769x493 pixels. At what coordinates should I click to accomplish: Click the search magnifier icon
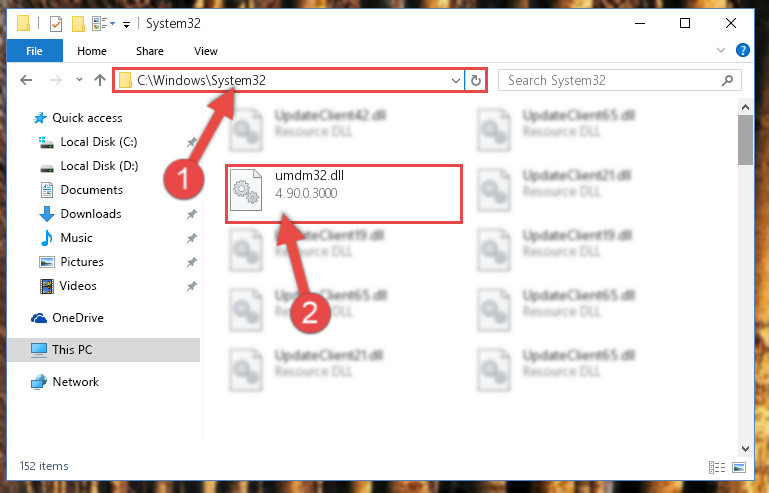(727, 80)
